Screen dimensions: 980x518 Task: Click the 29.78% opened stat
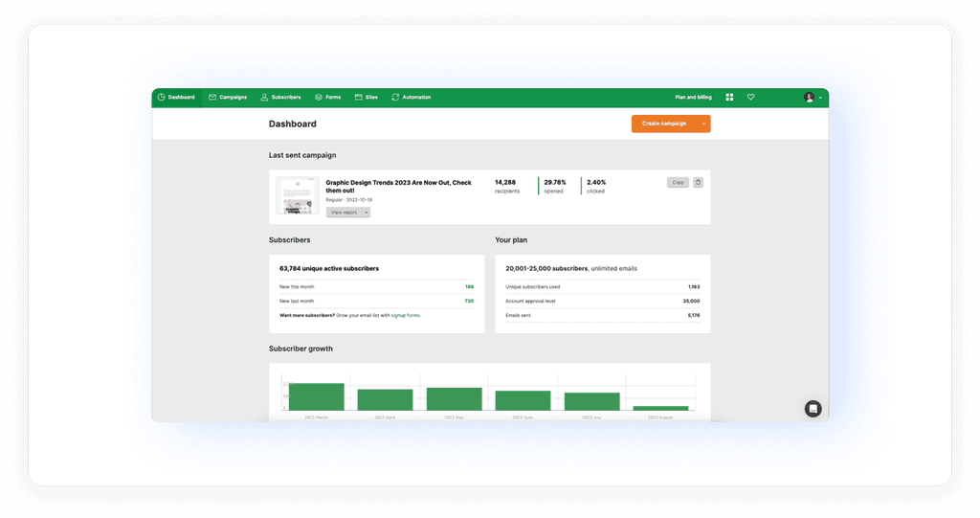(x=554, y=187)
